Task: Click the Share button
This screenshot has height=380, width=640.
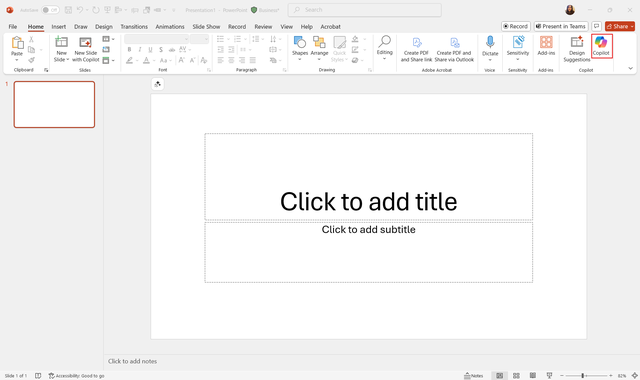Action: click(x=620, y=26)
